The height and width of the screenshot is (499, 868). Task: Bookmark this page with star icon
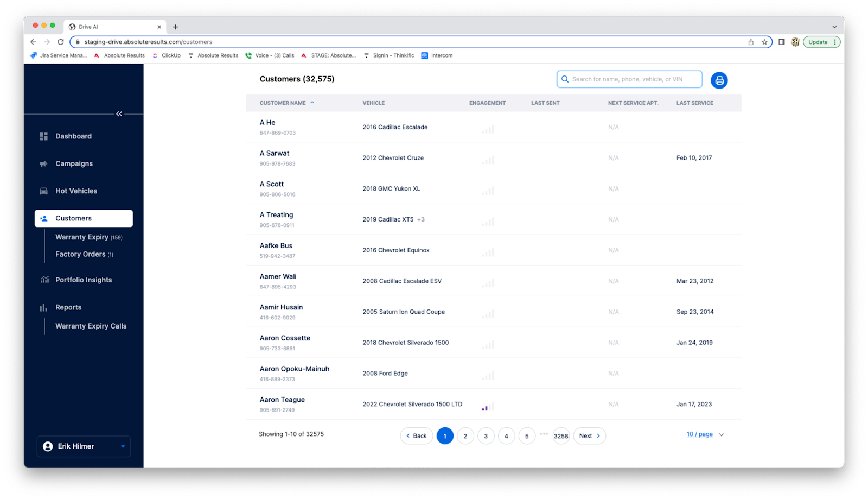point(764,42)
